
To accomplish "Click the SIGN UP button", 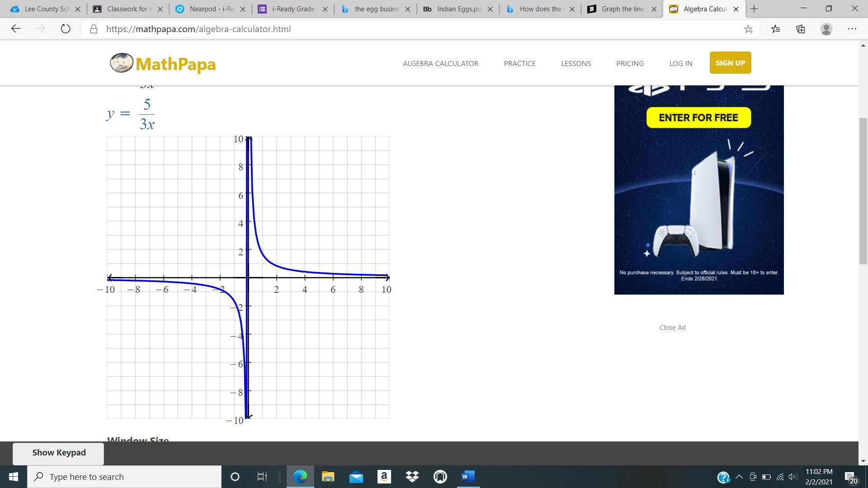I will point(730,63).
